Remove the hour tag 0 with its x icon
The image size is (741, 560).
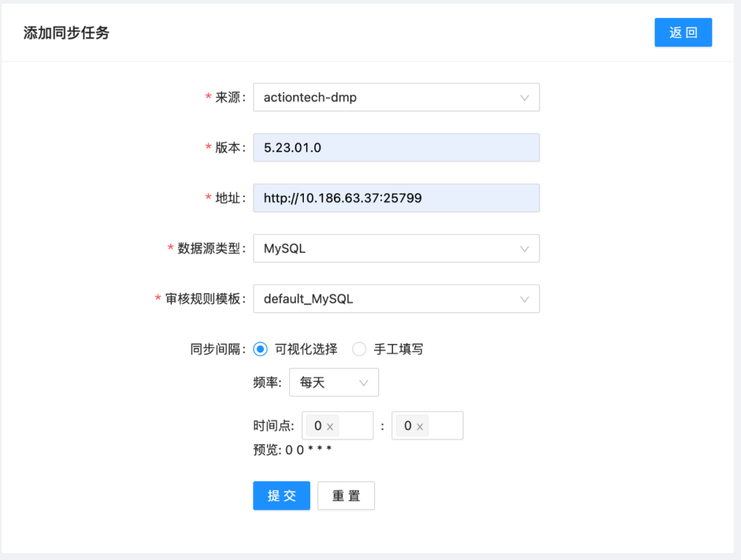330,427
